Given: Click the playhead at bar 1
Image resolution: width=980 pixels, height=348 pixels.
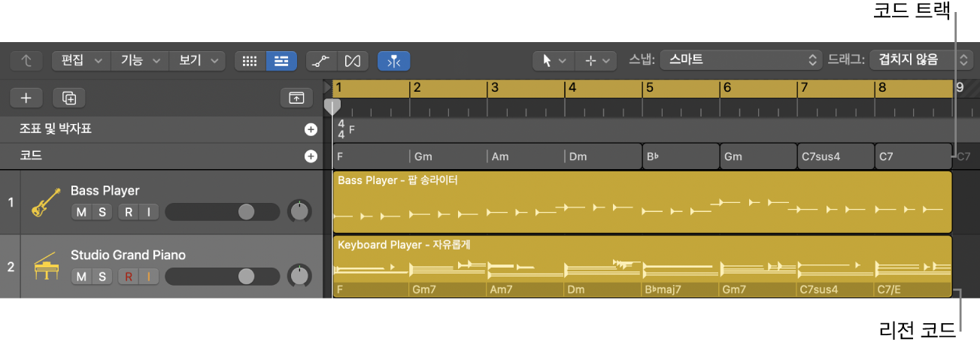Looking at the screenshot, I should click(332, 107).
